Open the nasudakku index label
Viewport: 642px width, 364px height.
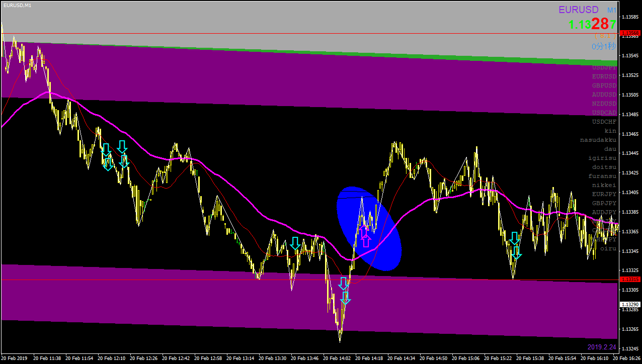(598, 140)
